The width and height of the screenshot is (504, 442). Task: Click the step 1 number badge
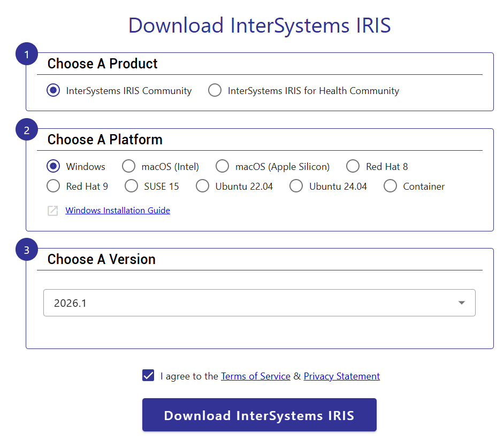coord(27,54)
